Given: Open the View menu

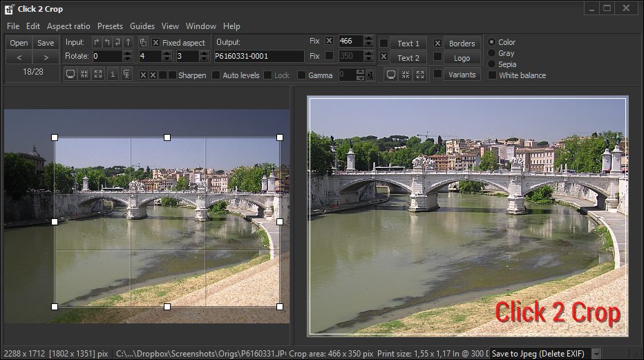Looking at the screenshot, I should (x=170, y=26).
